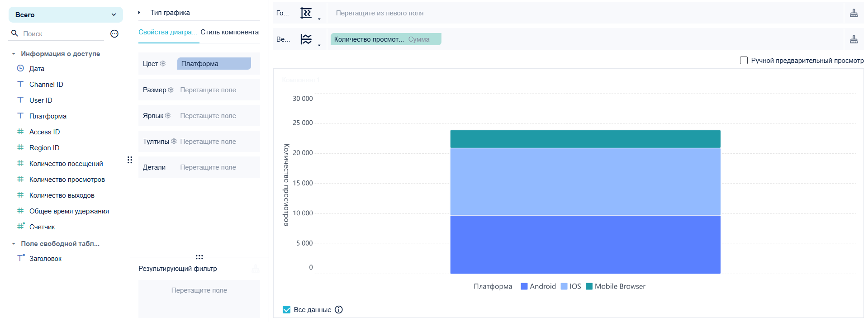Click the vertical axis settings icon

point(306,39)
